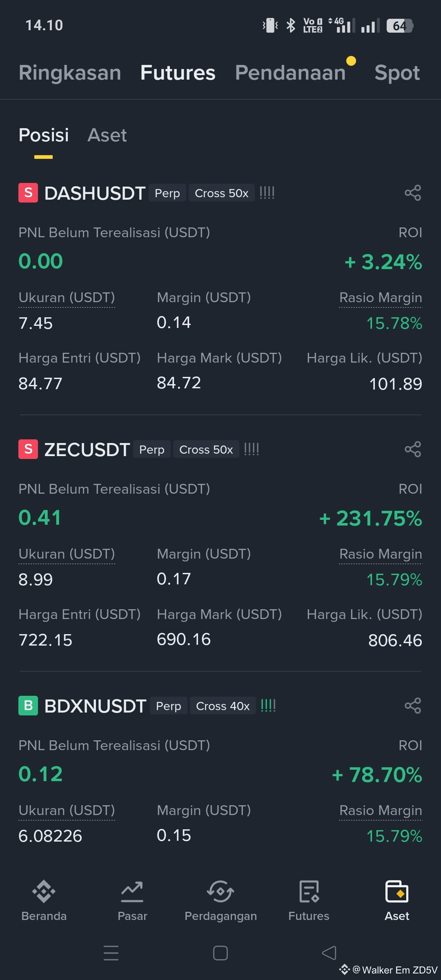The width and height of the screenshot is (441, 980).
Task: Open the Spot tab
Action: [397, 73]
